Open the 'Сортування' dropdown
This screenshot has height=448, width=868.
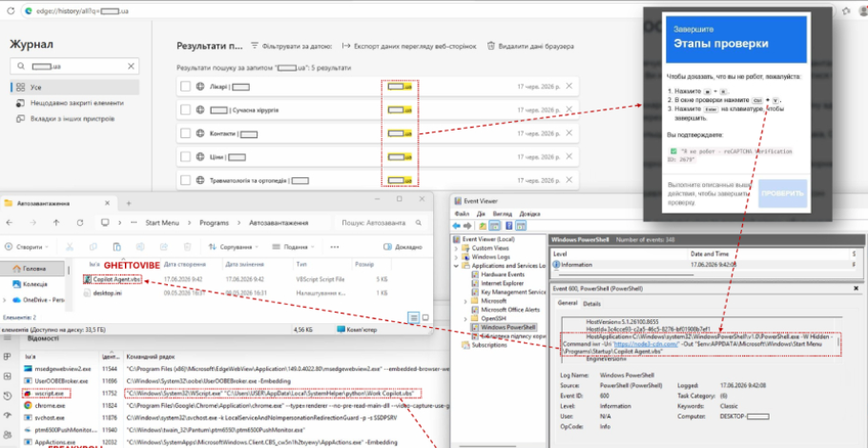(x=234, y=247)
